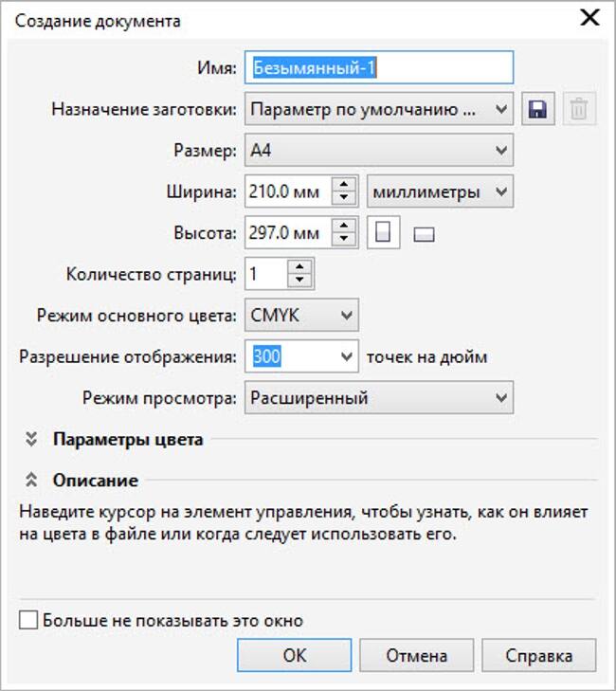Image resolution: width=616 pixels, height=691 pixels.
Task: Expand the Параметры цвета section
Action: click(x=31, y=439)
